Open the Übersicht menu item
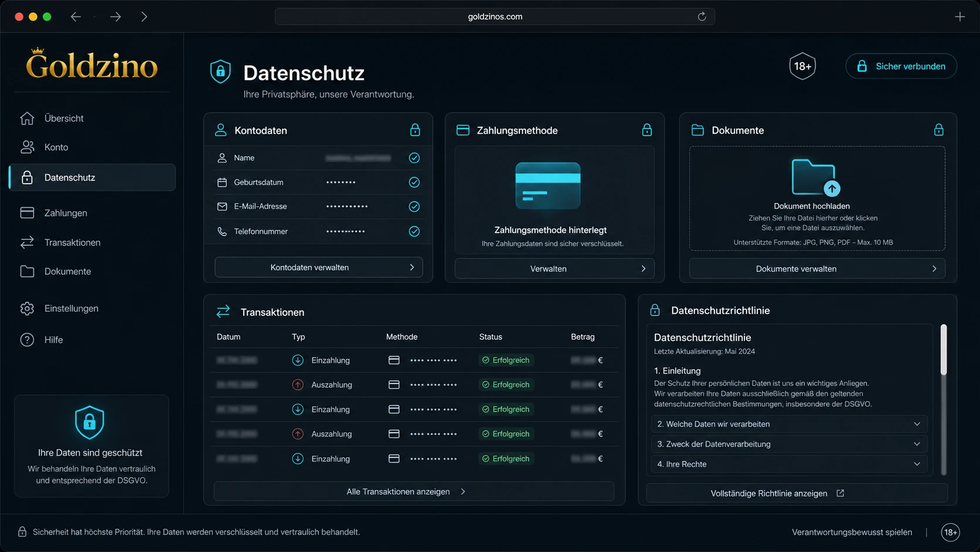The height and width of the screenshot is (552, 980). [x=92, y=118]
